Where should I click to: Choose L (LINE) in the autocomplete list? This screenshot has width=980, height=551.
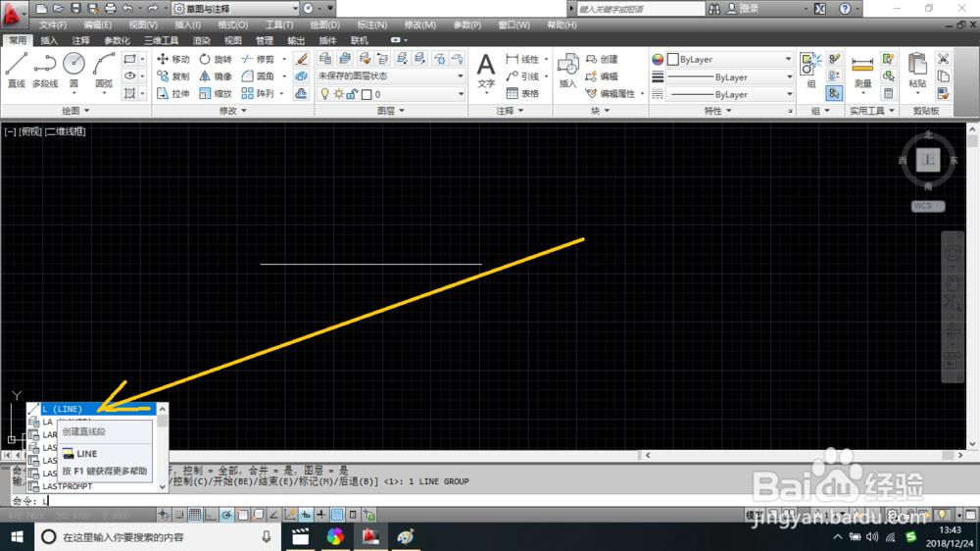92,409
